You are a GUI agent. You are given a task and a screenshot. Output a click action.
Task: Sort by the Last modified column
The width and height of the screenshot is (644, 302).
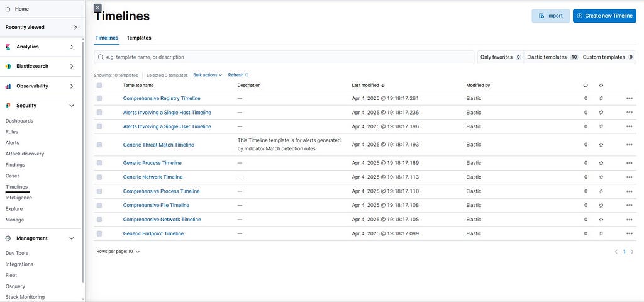click(x=368, y=86)
